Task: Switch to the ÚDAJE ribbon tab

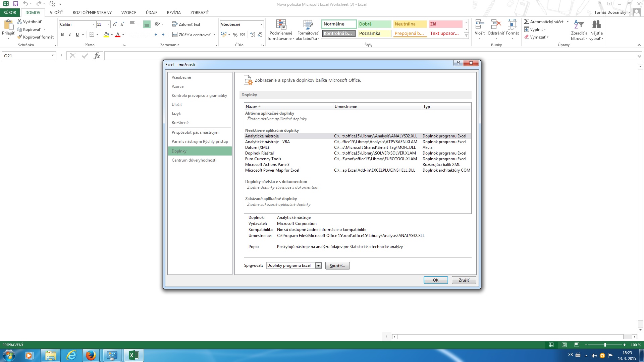Action: [152, 12]
